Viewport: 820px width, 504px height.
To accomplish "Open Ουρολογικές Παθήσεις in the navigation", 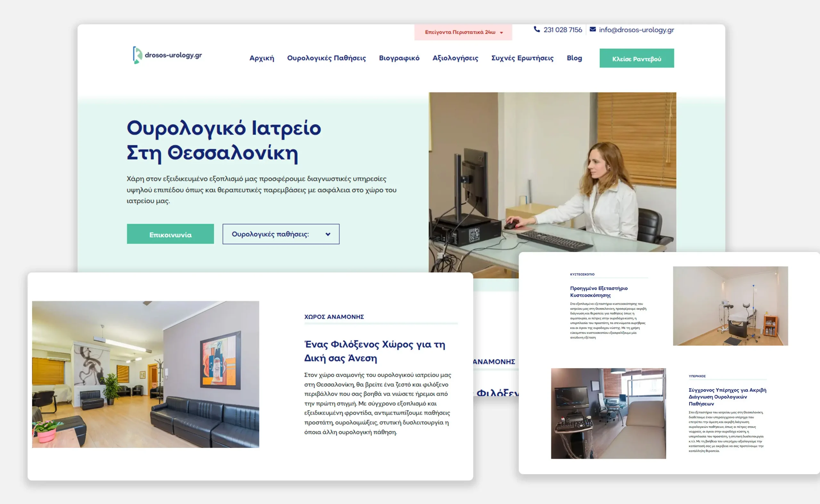I will tap(326, 58).
